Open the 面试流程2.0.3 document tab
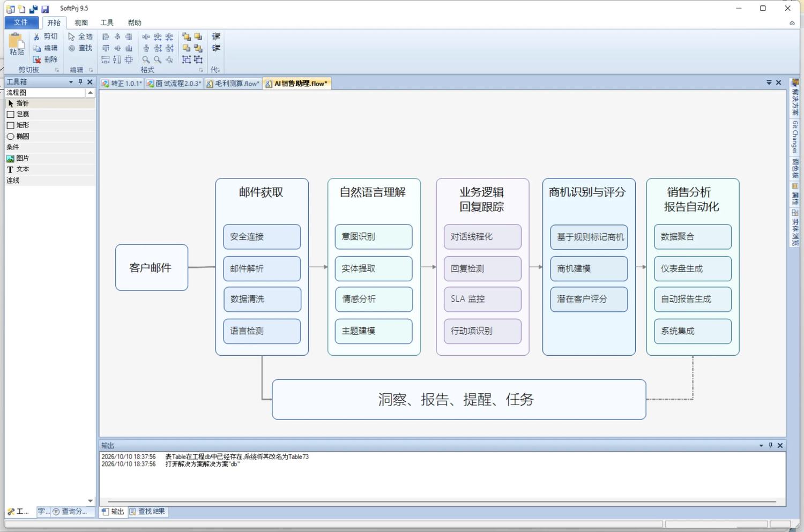This screenshot has height=532, width=804. point(174,84)
